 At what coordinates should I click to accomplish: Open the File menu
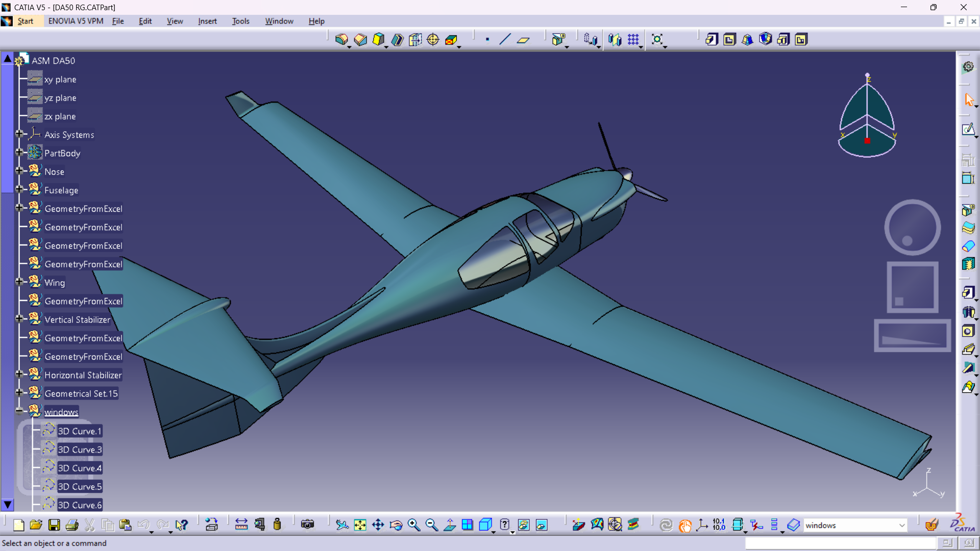point(118,21)
